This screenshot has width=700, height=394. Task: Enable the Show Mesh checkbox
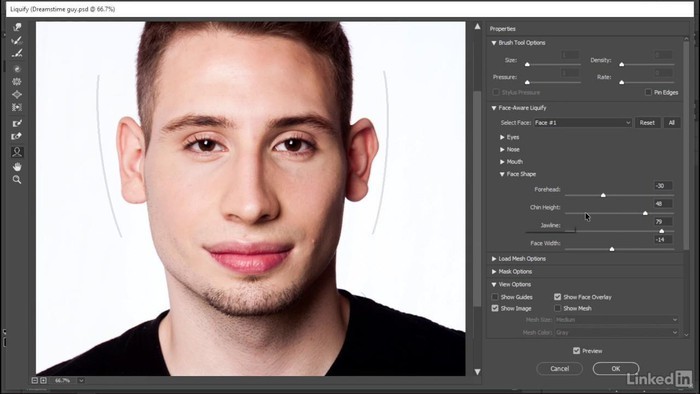point(558,308)
